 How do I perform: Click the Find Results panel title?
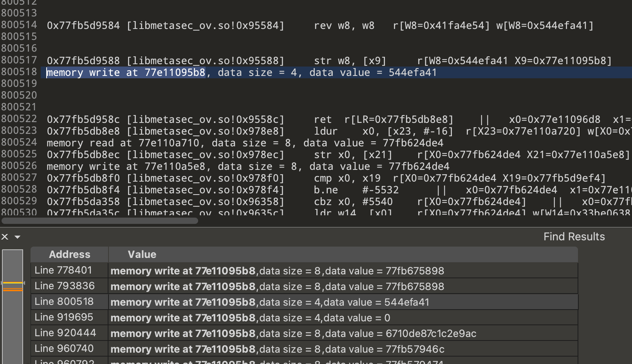[x=574, y=237]
